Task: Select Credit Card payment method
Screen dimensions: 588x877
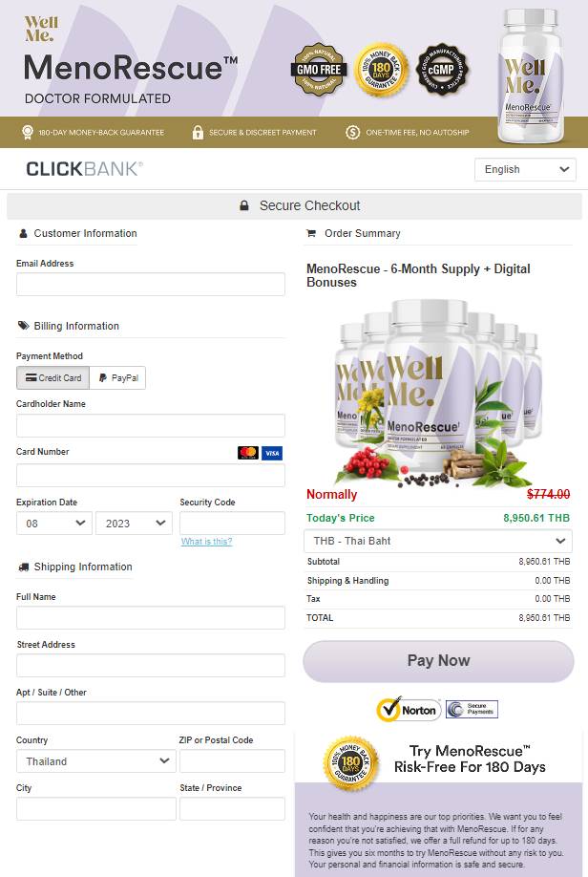Action: [x=53, y=378]
